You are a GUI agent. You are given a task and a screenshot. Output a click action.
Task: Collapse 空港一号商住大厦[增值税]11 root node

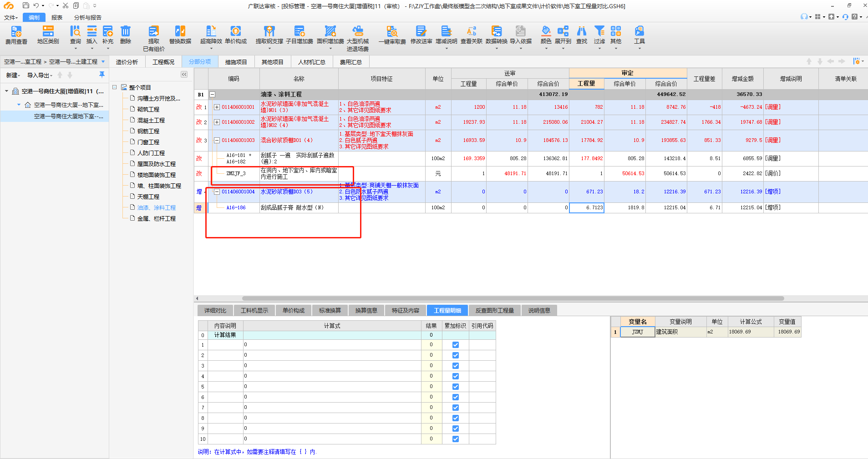pos(7,91)
